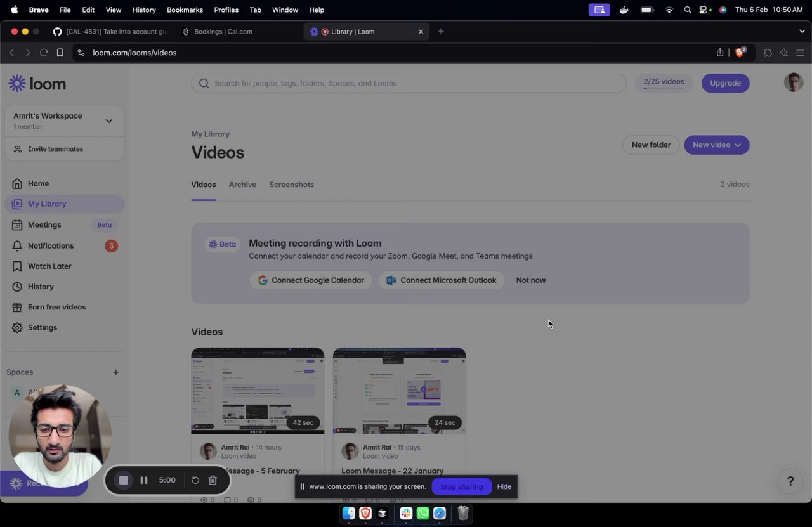Click the 5:00 recording timer
Viewport: 812px width, 527px height.
pyautogui.click(x=167, y=480)
